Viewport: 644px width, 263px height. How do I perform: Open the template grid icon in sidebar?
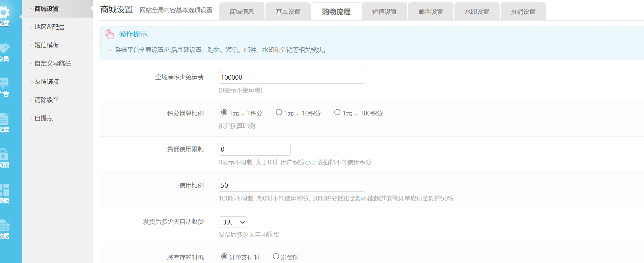4,189
